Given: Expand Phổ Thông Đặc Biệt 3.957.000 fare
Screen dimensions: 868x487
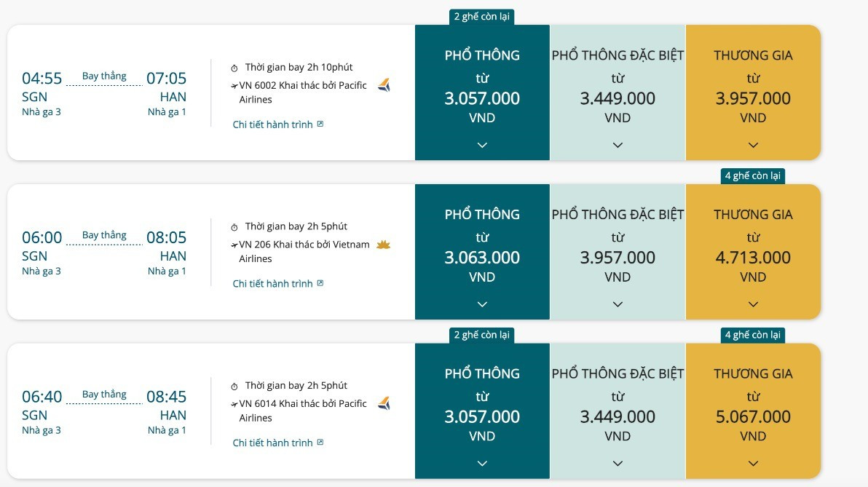Looking at the screenshot, I should [618, 304].
